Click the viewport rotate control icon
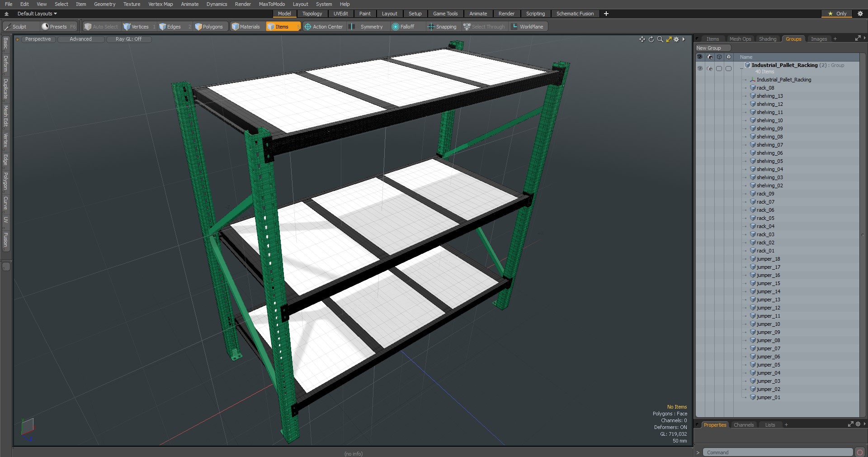Screen dimensions: 868x457 coord(651,39)
